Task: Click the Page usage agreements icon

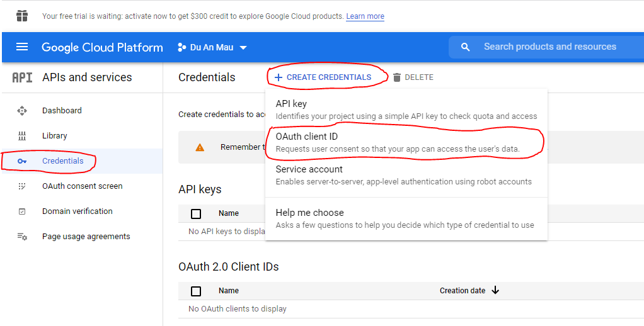Action: [22, 237]
